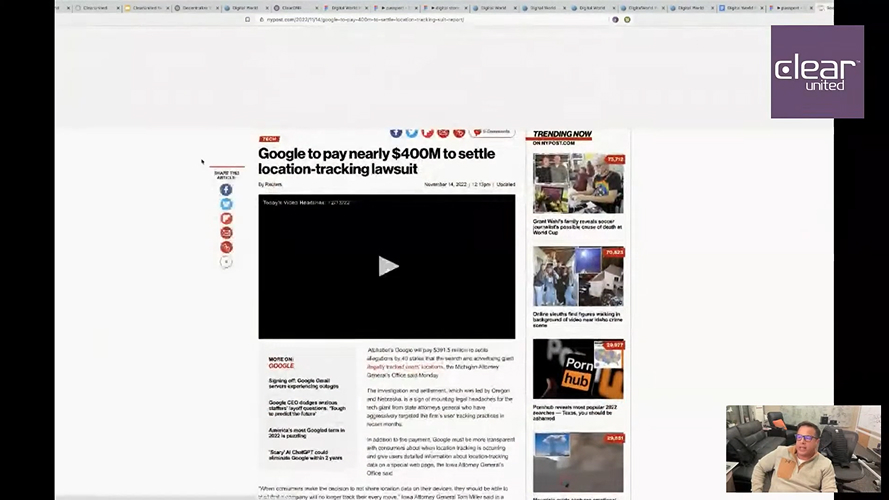This screenshot has width=889, height=500.
Task: Expand more share options circle below sidebar icons
Action: [x=226, y=262]
